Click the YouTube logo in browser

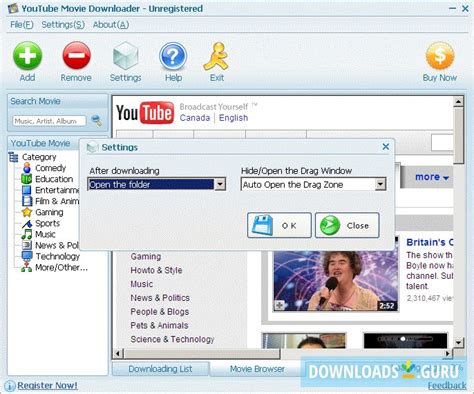click(x=145, y=113)
